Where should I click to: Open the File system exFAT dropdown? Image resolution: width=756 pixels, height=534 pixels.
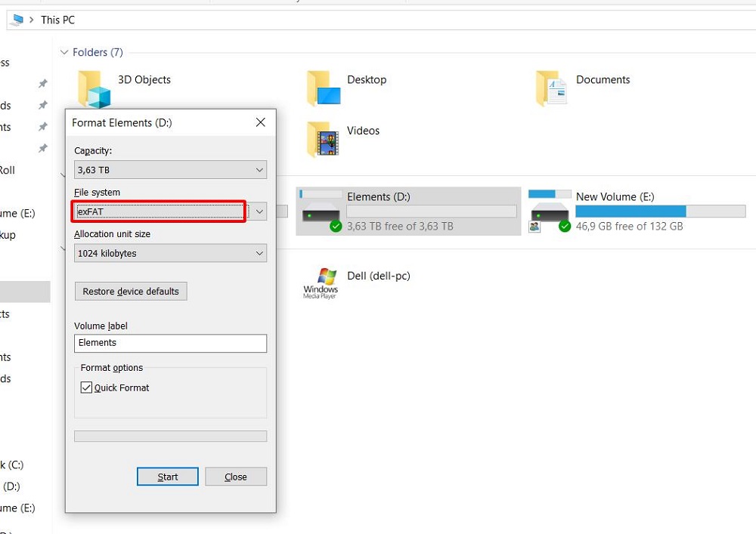tap(170, 211)
